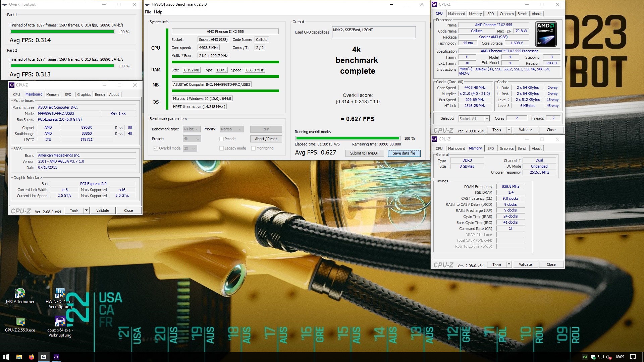This screenshot has width=644, height=362.
Task: Click the AMD Phenom II X2 555 field in HWBOT
Action: point(225,32)
